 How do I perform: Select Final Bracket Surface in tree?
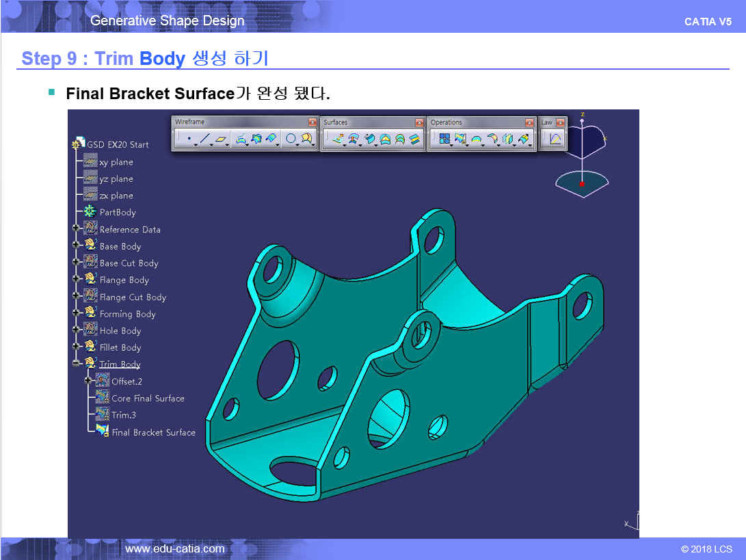(153, 432)
